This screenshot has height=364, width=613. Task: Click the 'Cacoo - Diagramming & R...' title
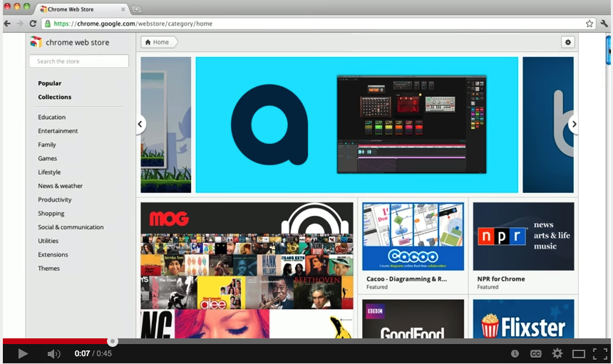coord(406,279)
